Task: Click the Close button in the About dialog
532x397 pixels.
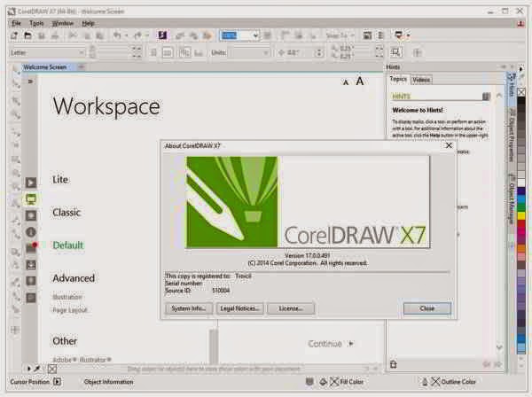Action: (427, 308)
